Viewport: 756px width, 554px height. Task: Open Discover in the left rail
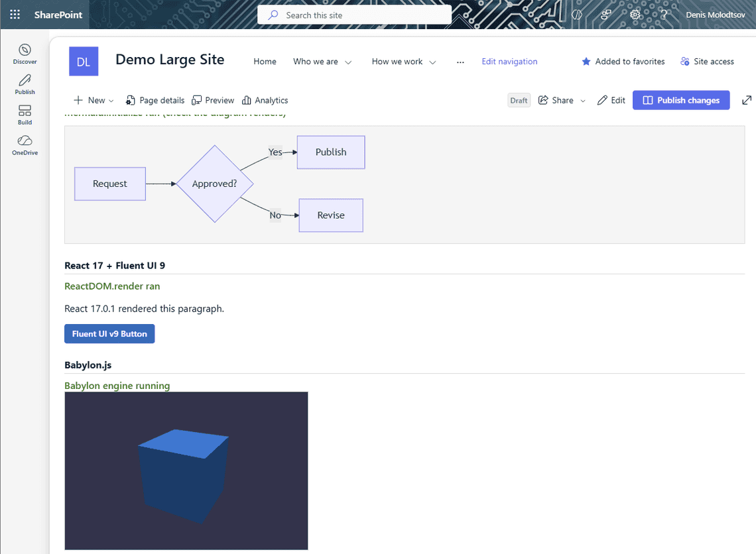click(25, 54)
